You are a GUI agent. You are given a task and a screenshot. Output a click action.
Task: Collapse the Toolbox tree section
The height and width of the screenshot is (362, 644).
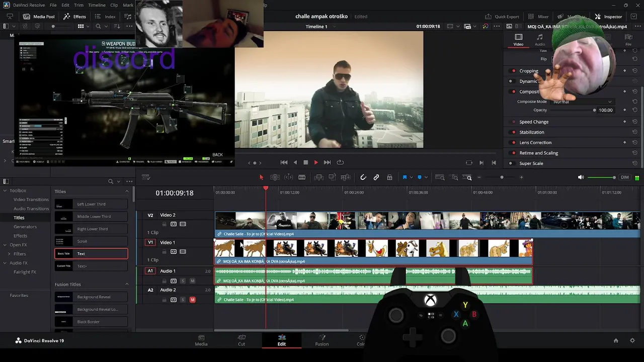(x=5, y=191)
